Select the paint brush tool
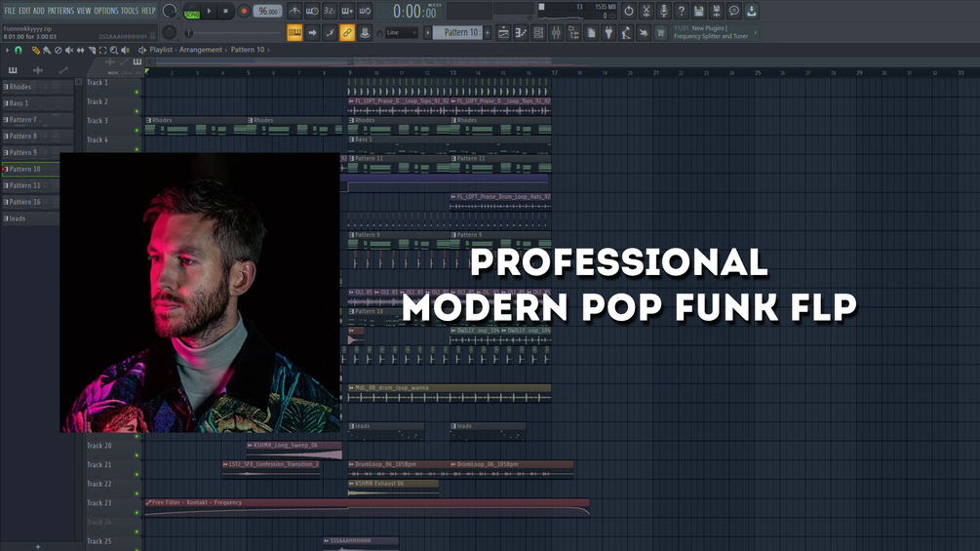The image size is (980, 551). pyautogui.click(x=47, y=50)
